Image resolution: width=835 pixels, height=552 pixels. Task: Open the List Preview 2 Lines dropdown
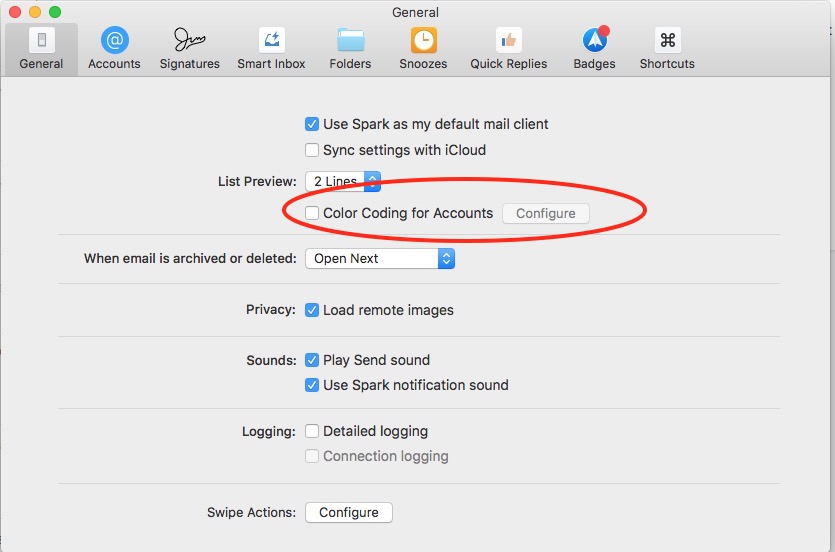343,182
